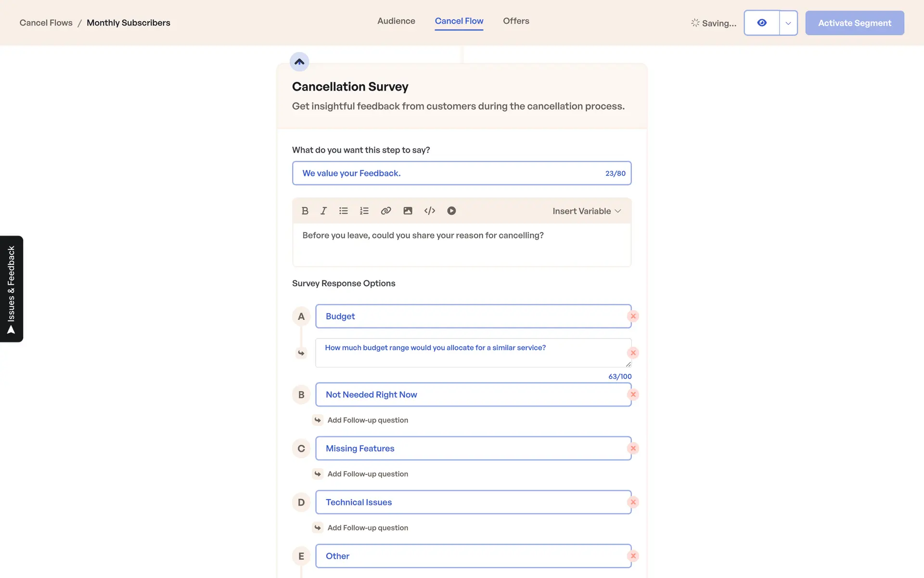Add Follow-up question under Missing Features
The height and width of the screenshot is (578, 924).
(x=367, y=474)
